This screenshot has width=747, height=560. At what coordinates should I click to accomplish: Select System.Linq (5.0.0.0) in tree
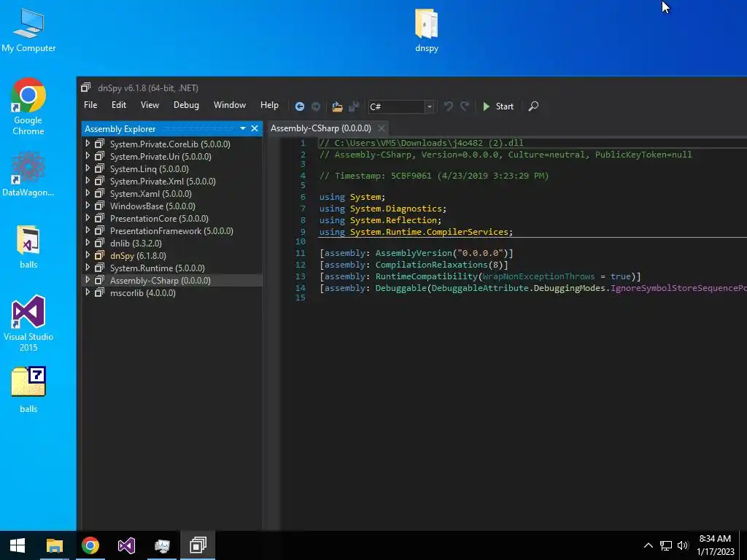point(149,169)
